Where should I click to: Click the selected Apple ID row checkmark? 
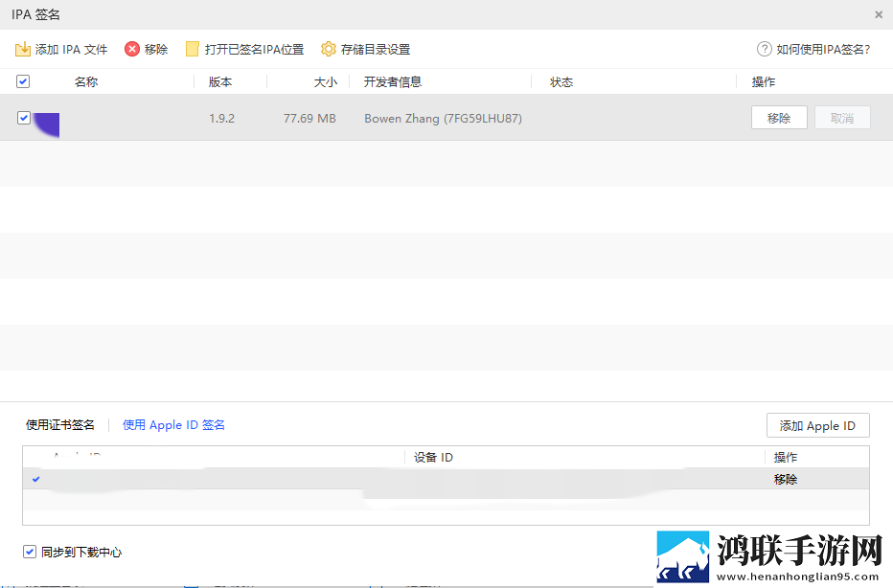coord(35,479)
